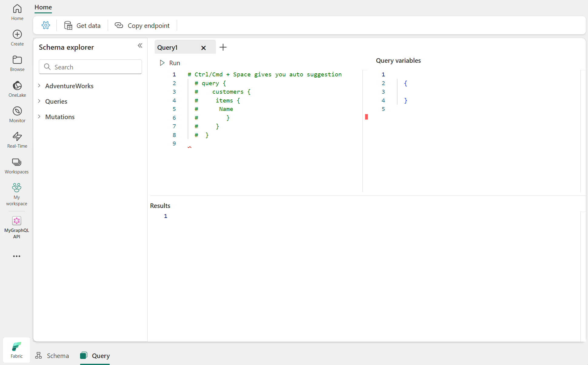Screen dimensions: 588x365
Task: Open the MyGraphQL API item
Action: click(17, 227)
